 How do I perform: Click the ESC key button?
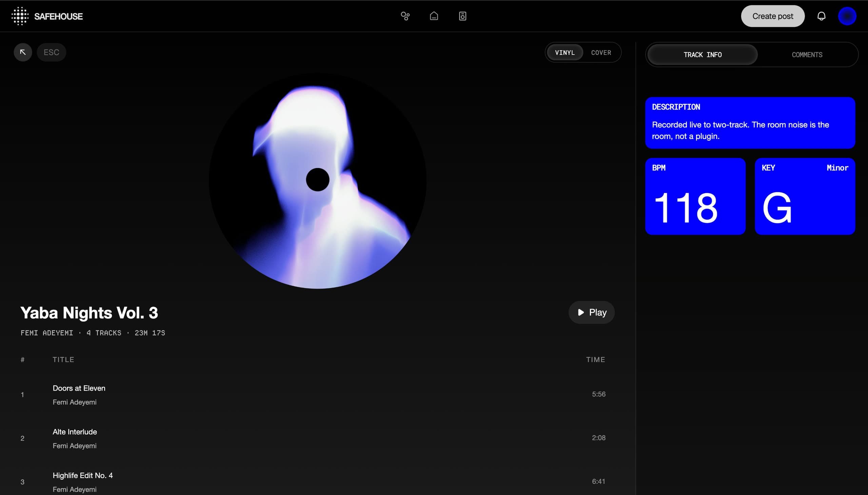(x=51, y=52)
